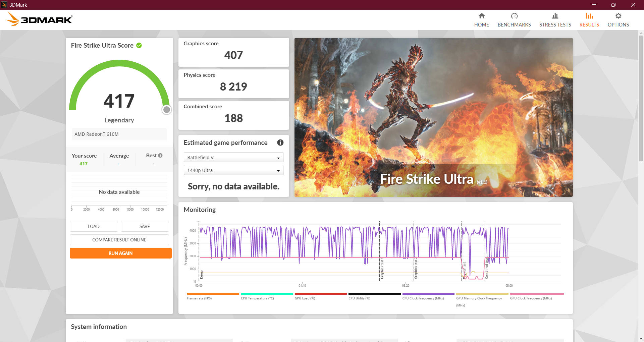Viewport: 644px width, 342px height.
Task: Toggle GPU Load (%) legend swatch
Action: (321, 294)
